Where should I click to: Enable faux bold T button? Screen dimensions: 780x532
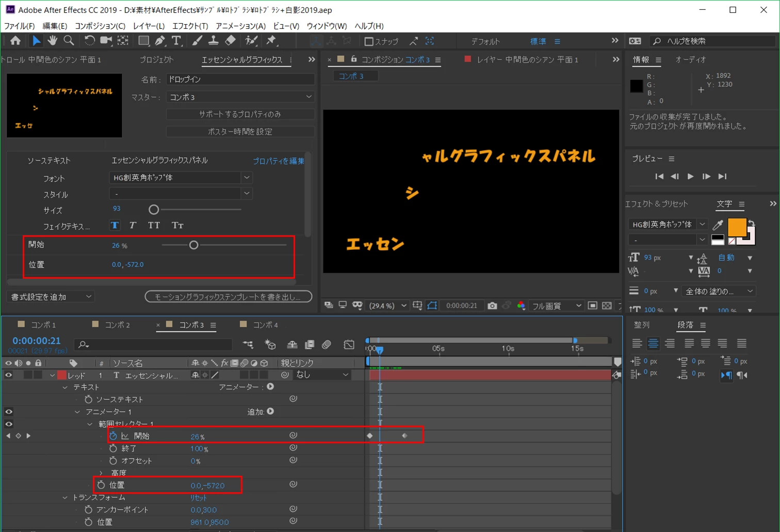(115, 225)
